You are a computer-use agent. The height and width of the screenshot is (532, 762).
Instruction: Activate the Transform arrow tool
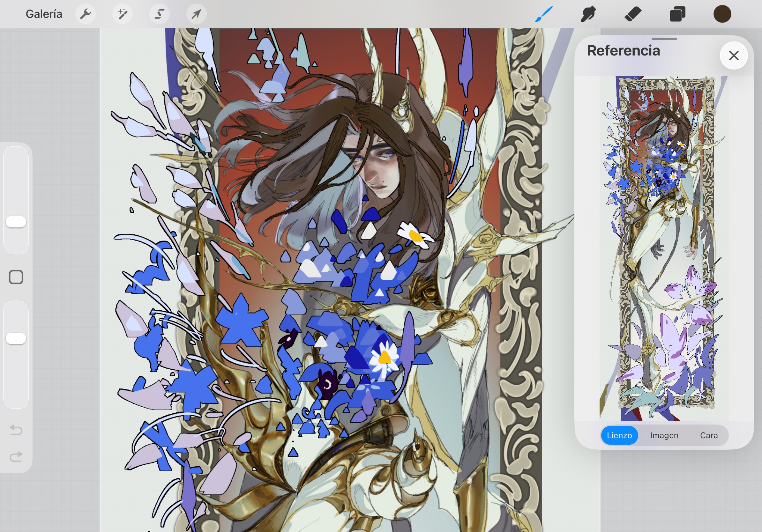tap(197, 14)
